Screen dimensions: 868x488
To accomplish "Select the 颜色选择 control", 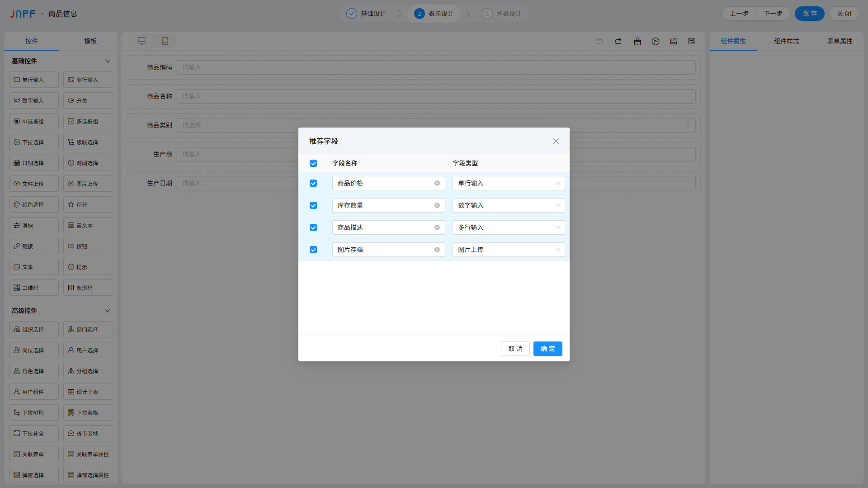I will pyautogui.click(x=34, y=204).
